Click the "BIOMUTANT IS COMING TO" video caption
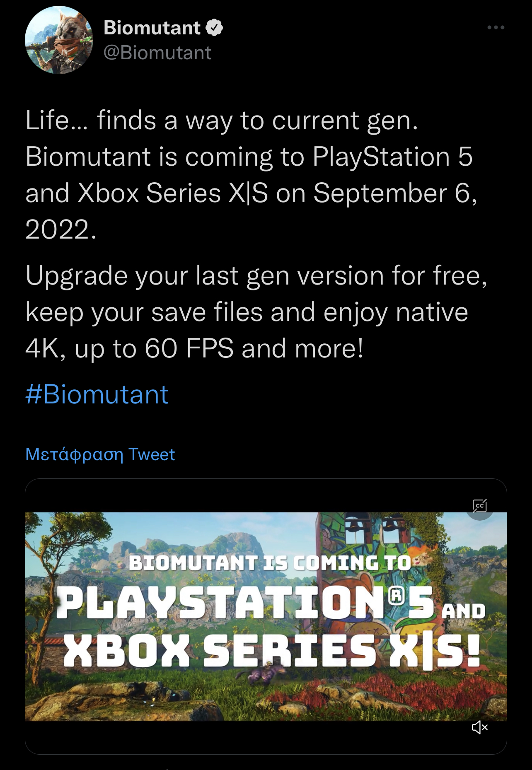 269,563
